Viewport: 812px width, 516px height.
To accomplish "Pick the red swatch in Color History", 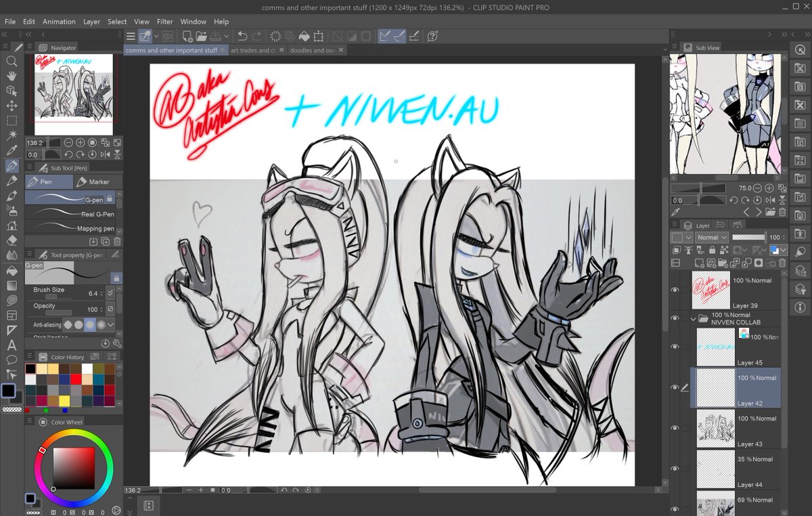I will coord(76,379).
